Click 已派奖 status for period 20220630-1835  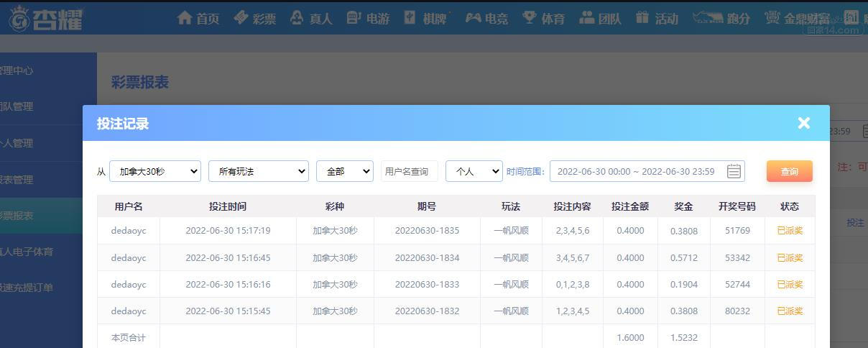790,231
